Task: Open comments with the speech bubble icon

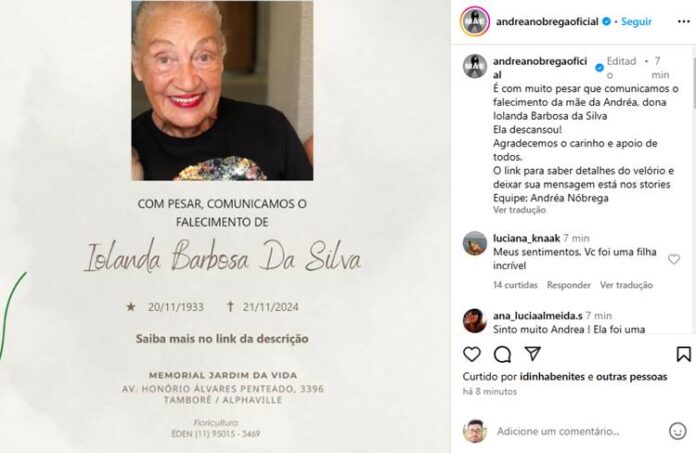Action: point(502,355)
